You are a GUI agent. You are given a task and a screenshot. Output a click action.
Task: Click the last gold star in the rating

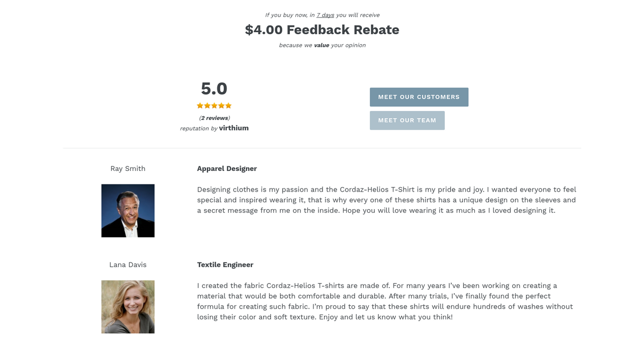click(x=228, y=106)
